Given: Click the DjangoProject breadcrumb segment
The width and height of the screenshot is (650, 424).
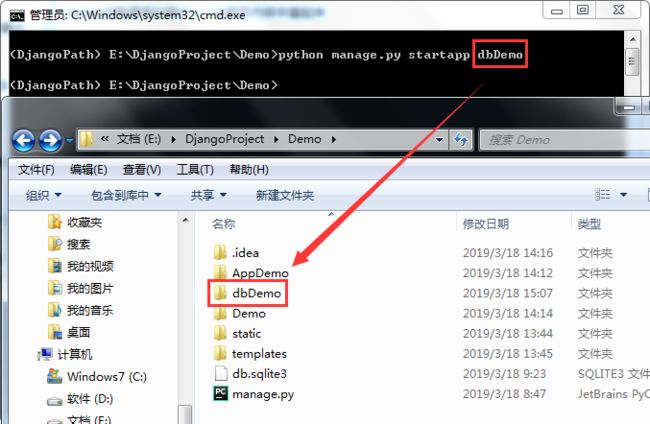Looking at the screenshot, I should pos(224,139).
